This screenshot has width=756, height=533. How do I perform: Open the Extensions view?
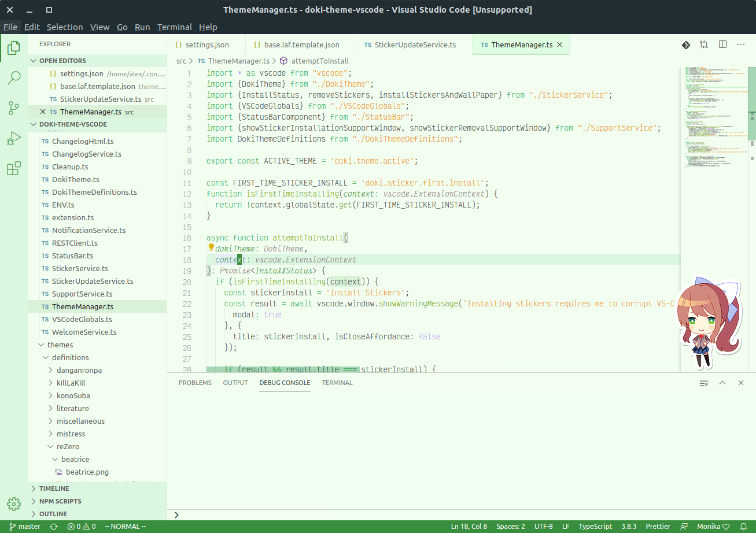[x=14, y=168]
